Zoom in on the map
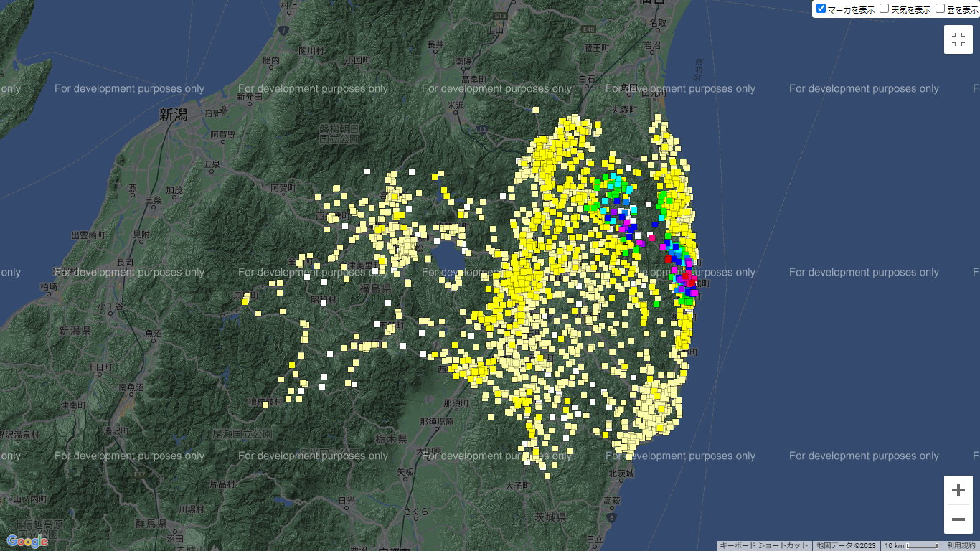The height and width of the screenshot is (551, 980). pos(958,491)
